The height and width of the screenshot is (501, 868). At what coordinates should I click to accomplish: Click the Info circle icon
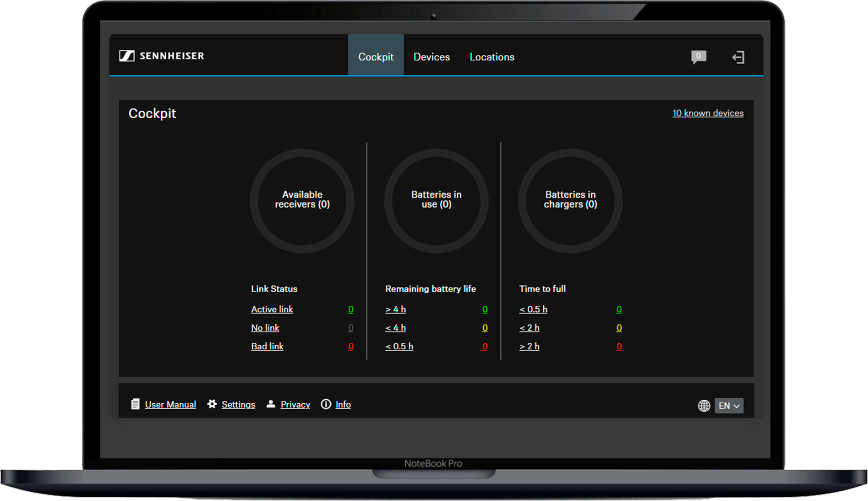coord(326,404)
